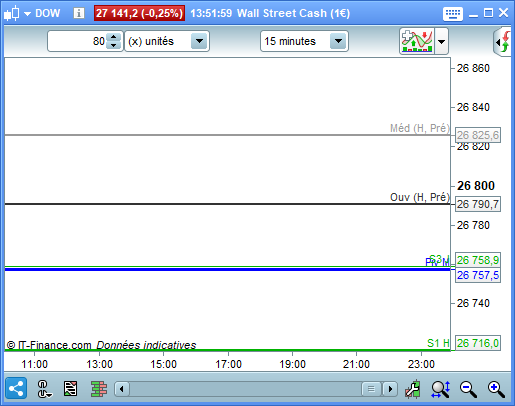Open the link charts group icon
The height and width of the screenshot is (406, 515).
pyautogui.click(x=44, y=389)
